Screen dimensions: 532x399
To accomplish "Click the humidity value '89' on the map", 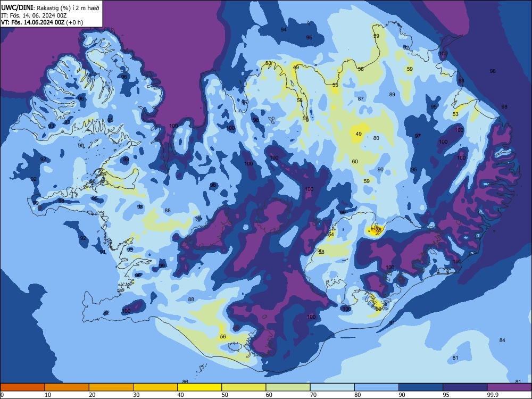I will pos(392,94).
